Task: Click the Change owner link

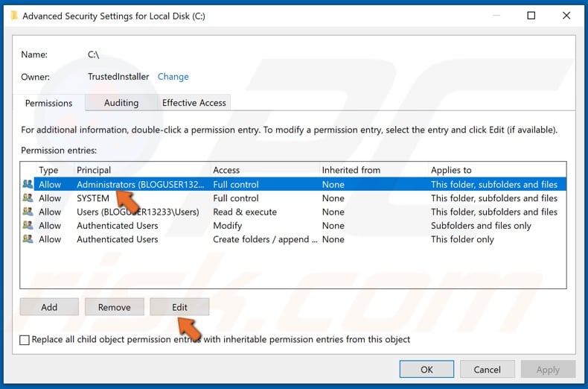Action: point(173,77)
